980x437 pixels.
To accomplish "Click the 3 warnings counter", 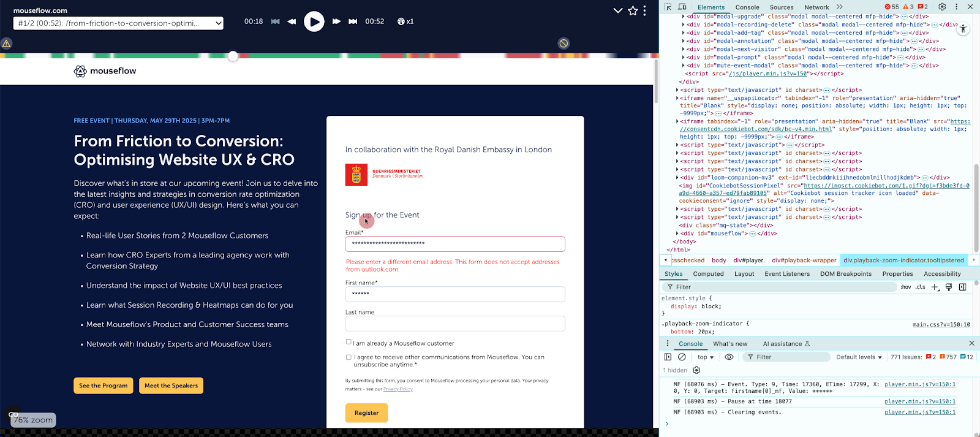I will pos(908,7).
